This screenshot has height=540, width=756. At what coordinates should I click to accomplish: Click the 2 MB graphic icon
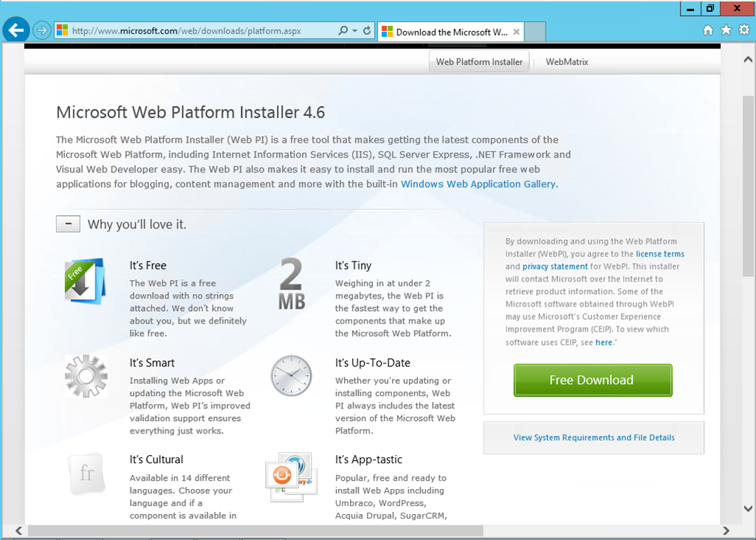pos(292,283)
